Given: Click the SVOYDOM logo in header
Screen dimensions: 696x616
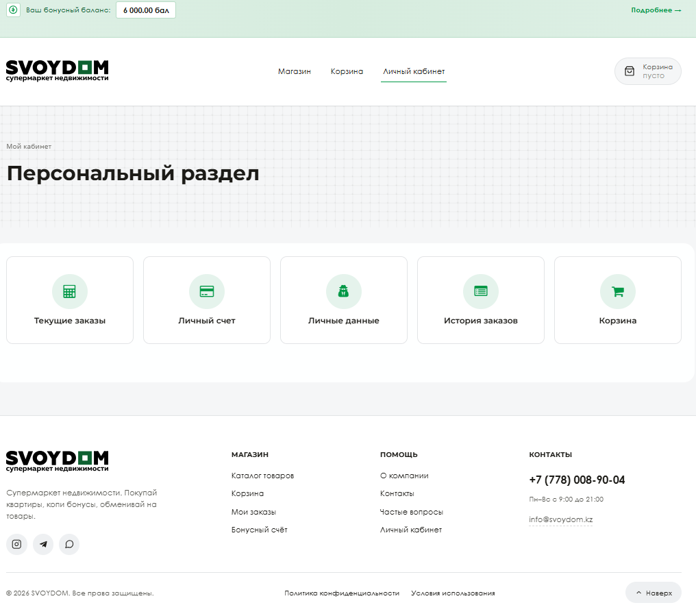Looking at the screenshot, I should coord(58,71).
